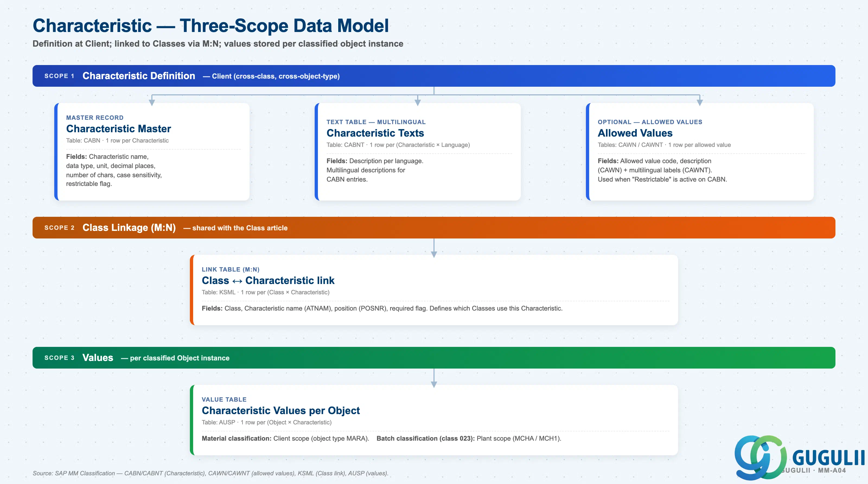868x484 pixels.
Task: Click the 'SCOPE 3' label
Action: click(59, 358)
